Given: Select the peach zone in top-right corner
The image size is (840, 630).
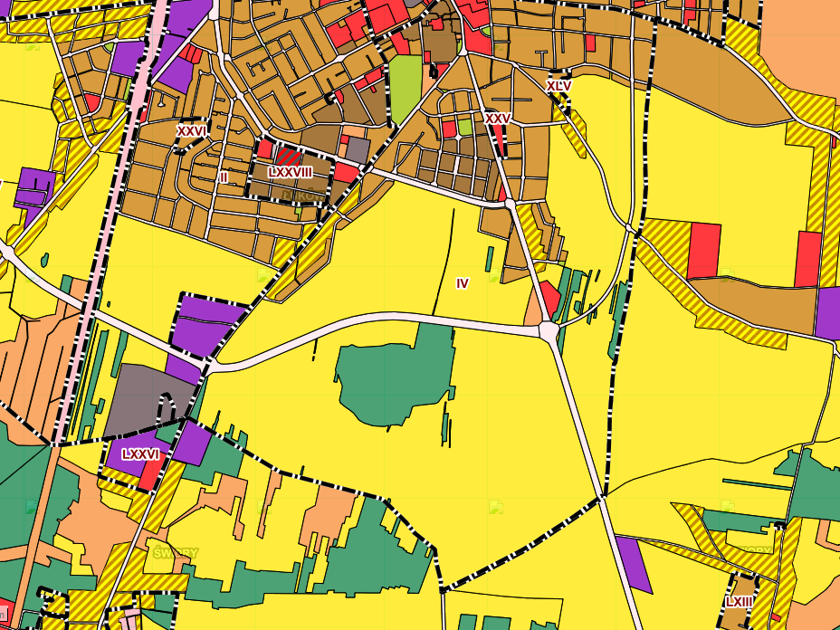Looking at the screenshot, I should [x=801, y=45].
